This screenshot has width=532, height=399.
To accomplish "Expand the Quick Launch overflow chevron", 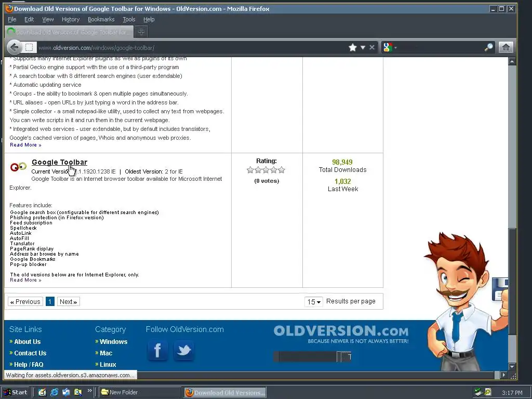I will click(x=89, y=391).
